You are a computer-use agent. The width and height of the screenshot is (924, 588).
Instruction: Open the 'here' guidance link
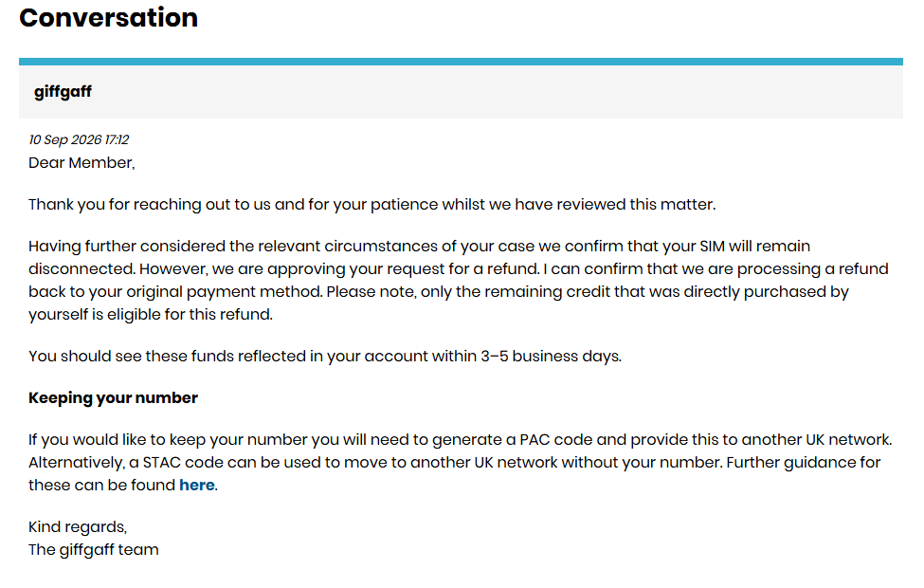pyautogui.click(x=197, y=485)
